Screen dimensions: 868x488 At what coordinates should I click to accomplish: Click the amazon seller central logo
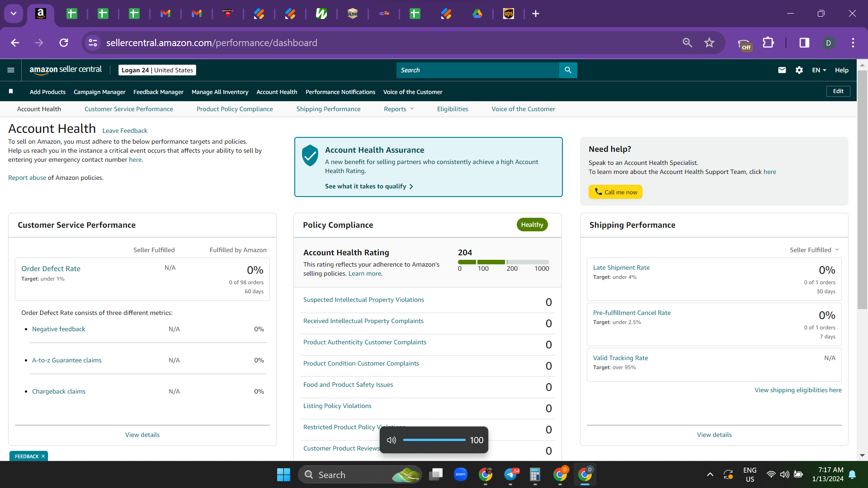click(66, 70)
